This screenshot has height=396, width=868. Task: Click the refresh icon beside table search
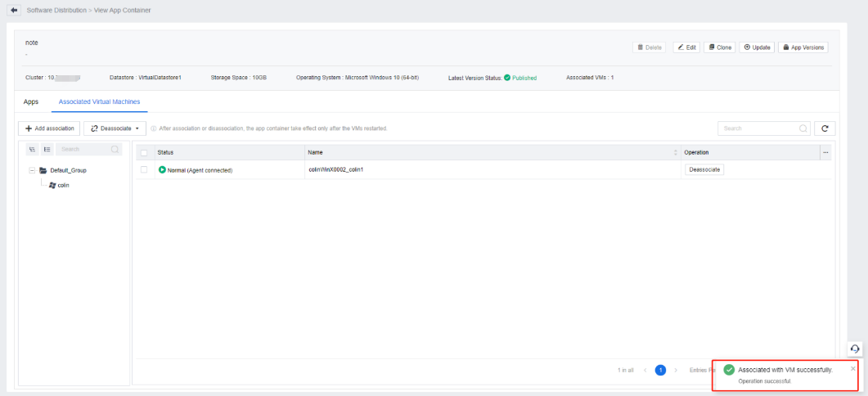click(x=825, y=128)
